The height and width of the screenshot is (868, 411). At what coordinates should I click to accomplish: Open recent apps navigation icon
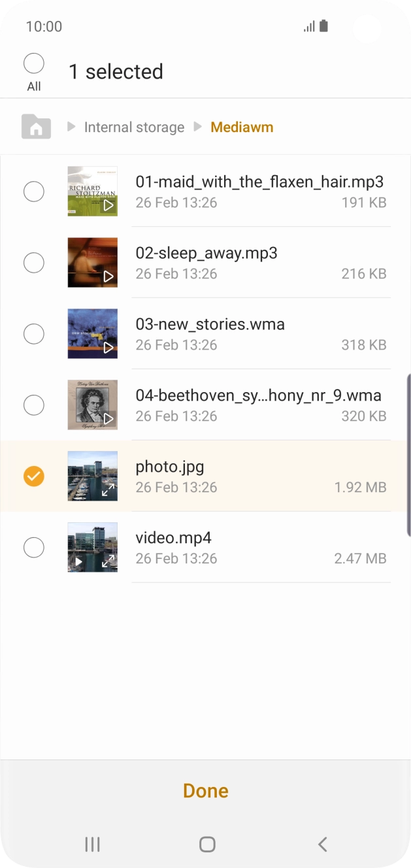coord(92,844)
